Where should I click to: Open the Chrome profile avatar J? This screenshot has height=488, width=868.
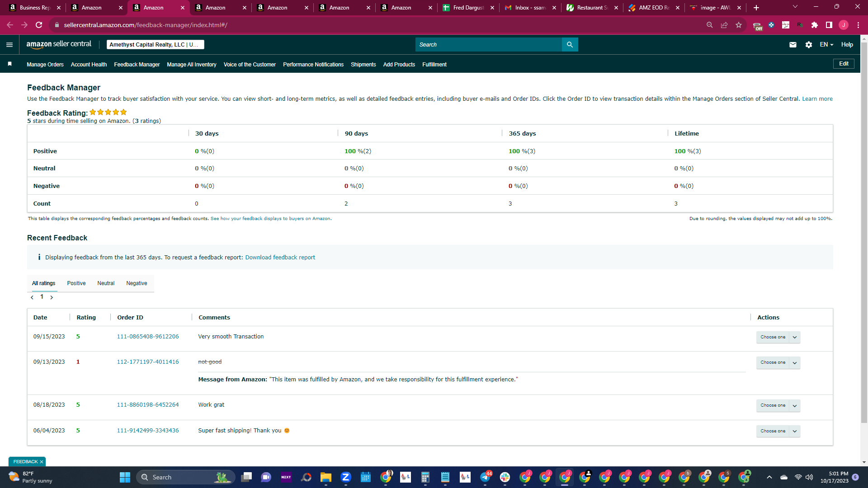pos(844,25)
